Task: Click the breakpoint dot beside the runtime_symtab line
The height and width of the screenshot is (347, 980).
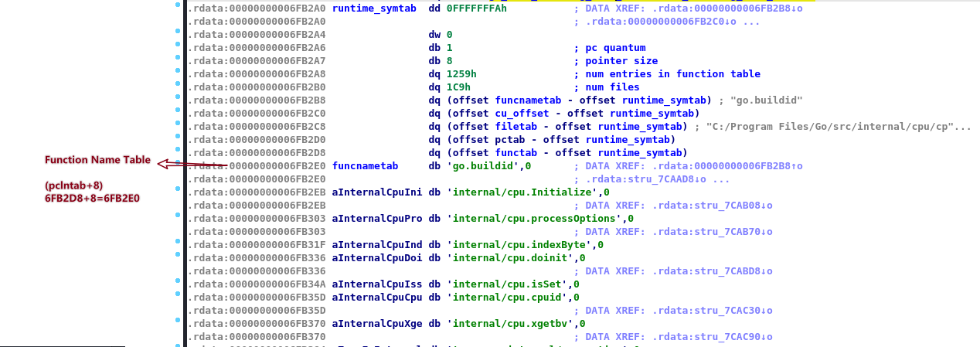Action: pos(178,9)
